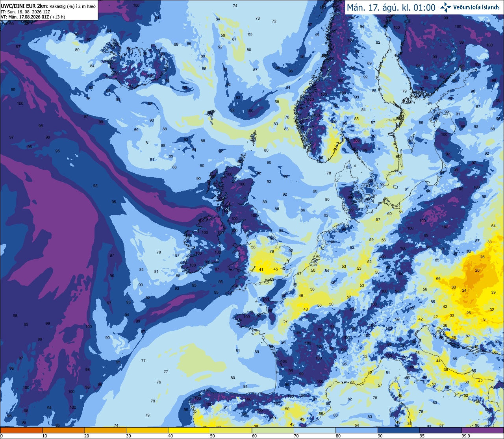This screenshot has height=439, width=504.
Task: Click the Veðurstofa Íslands logo icon
Action: (446, 7)
